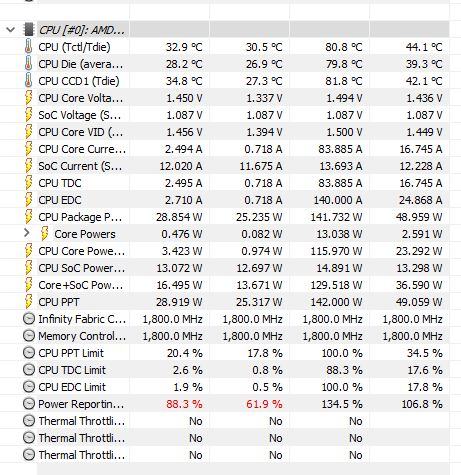Click thermometer icon beside CPU CCD1 (Tdie)

point(28,81)
